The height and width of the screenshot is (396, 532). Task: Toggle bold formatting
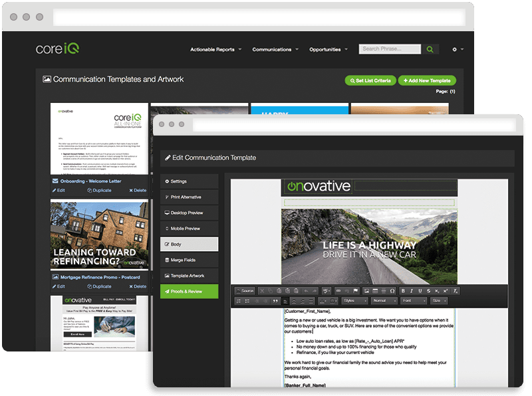(403, 291)
